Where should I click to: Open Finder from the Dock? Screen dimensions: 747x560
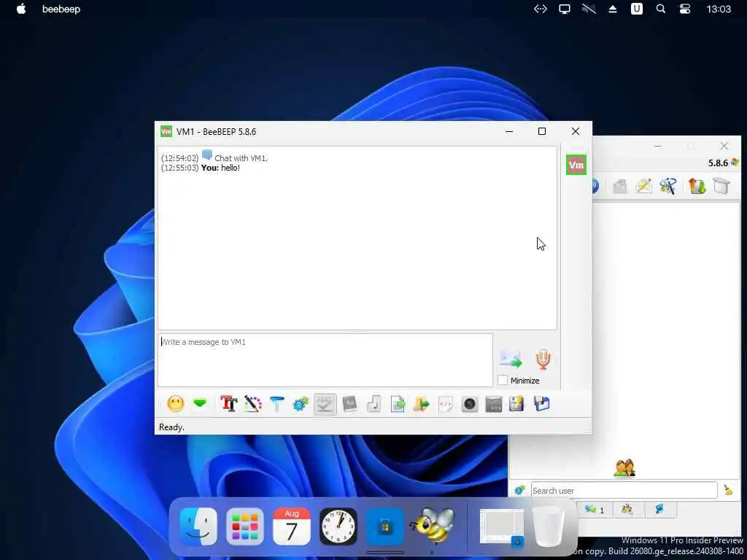tap(198, 526)
